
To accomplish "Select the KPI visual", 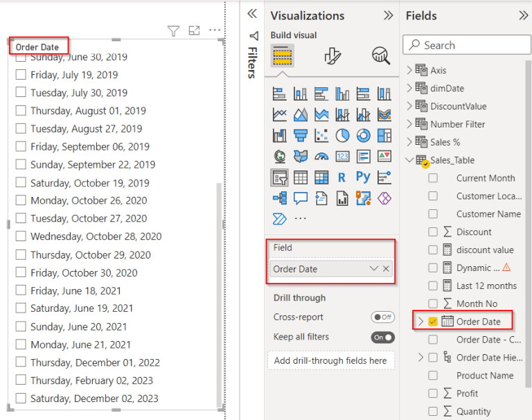I will click(384, 157).
